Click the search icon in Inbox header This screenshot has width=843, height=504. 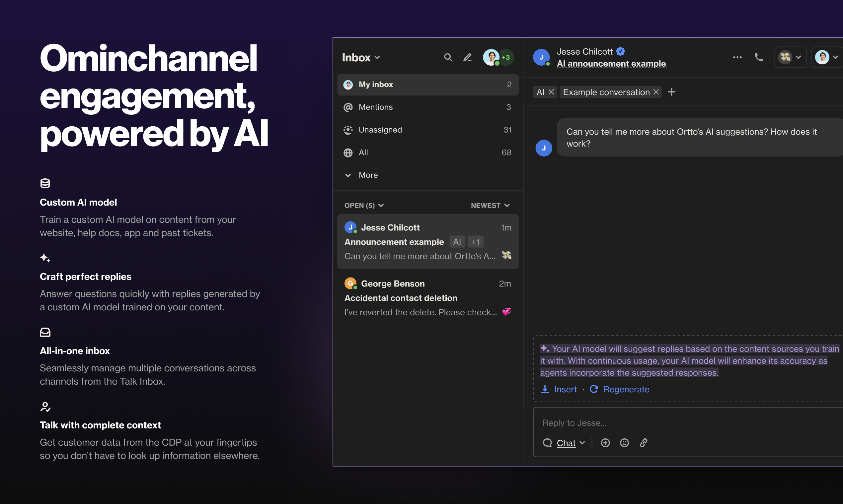448,57
